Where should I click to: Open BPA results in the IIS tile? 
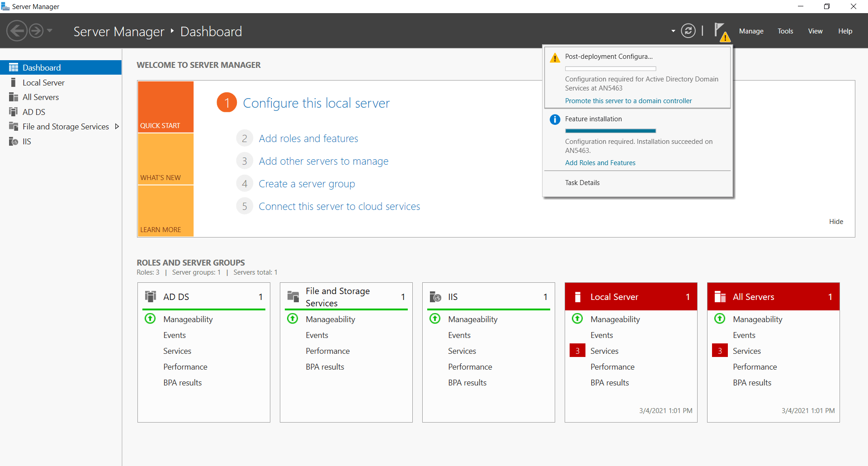(x=467, y=383)
